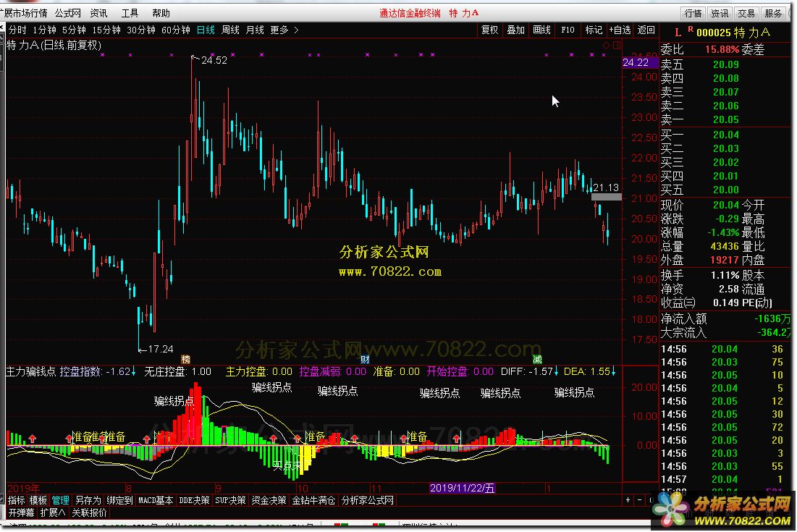Viewport: 797px width, 532px height.
Task: Select the MACD基本 indicator
Action: (156, 500)
